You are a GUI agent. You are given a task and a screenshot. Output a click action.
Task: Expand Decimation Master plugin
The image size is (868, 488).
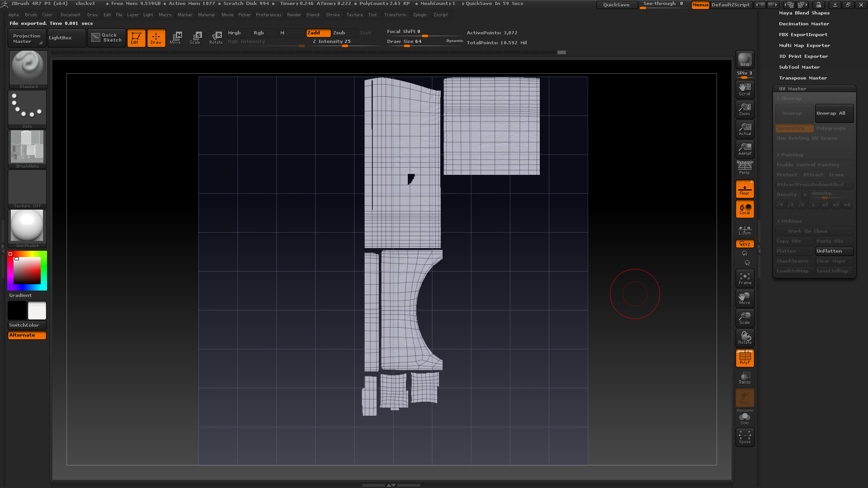pyautogui.click(x=804, y=24)
